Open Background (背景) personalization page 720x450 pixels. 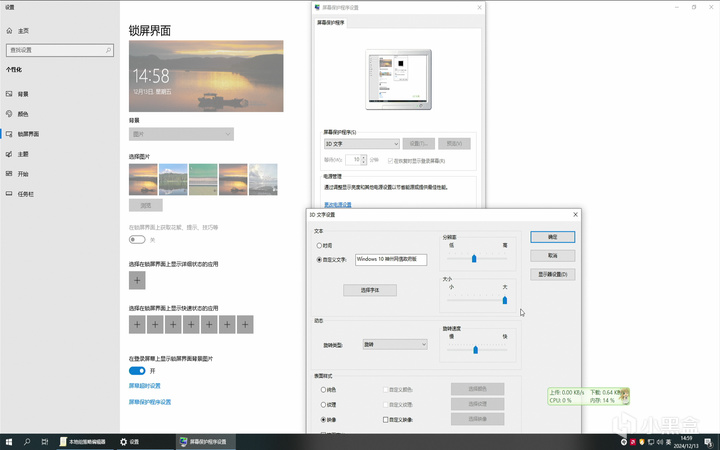pyautogui.click(x=18, y=94)
